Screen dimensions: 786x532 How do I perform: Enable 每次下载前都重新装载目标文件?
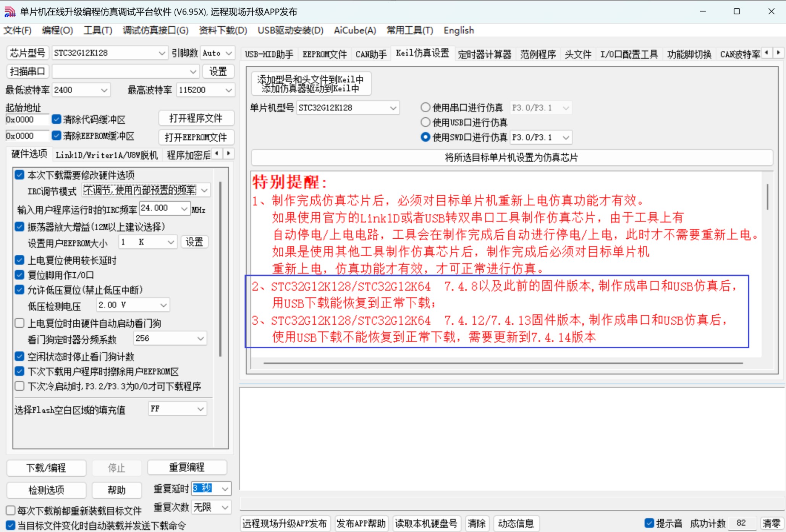point(11,511)
